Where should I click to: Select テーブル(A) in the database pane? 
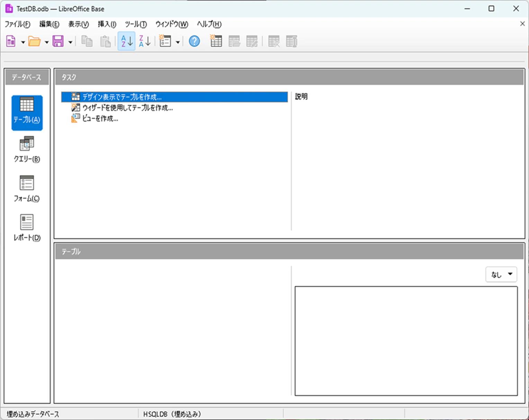pos(27,113)
